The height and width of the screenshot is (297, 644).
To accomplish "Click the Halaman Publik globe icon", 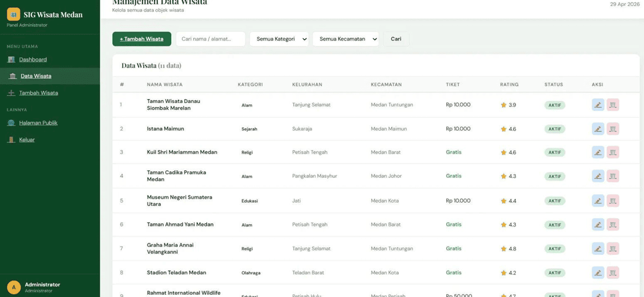I will point(11,123).
